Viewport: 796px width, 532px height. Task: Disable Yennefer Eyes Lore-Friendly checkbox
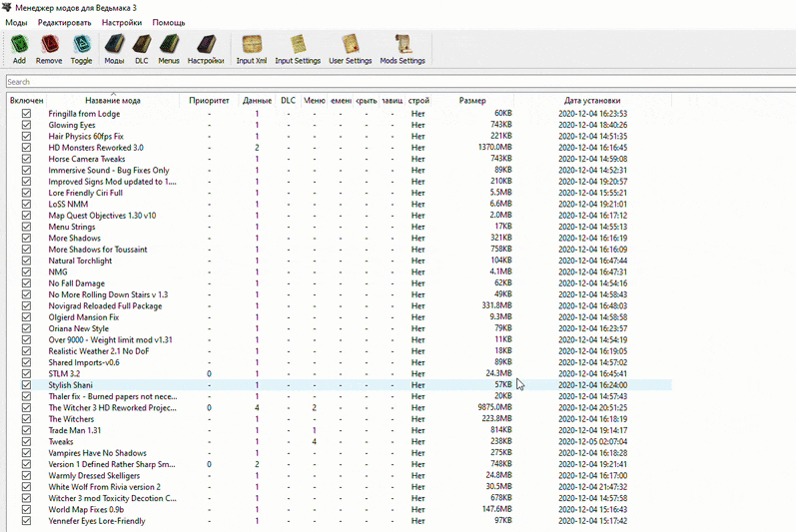coord(26,521)
